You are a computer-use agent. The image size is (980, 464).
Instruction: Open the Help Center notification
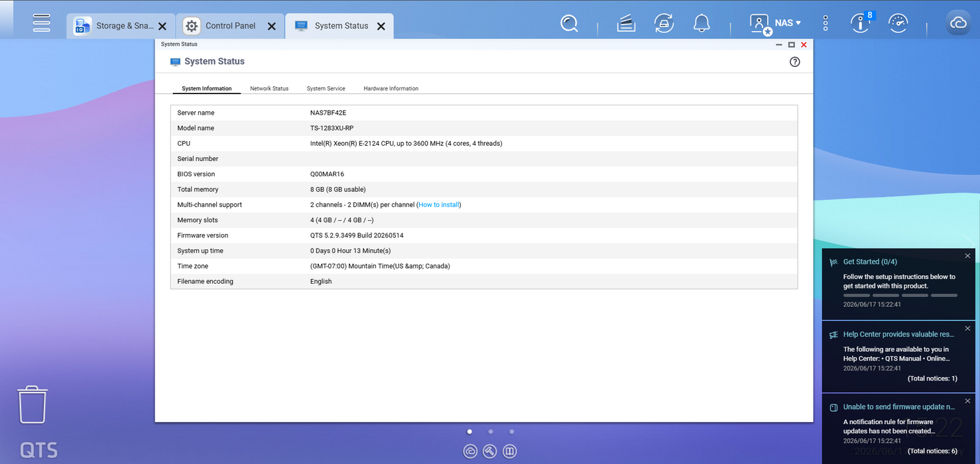point(898,357)
